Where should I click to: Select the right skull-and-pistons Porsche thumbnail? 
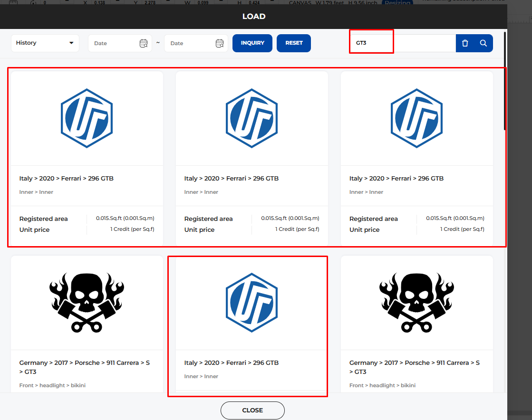tap(416, 302)
